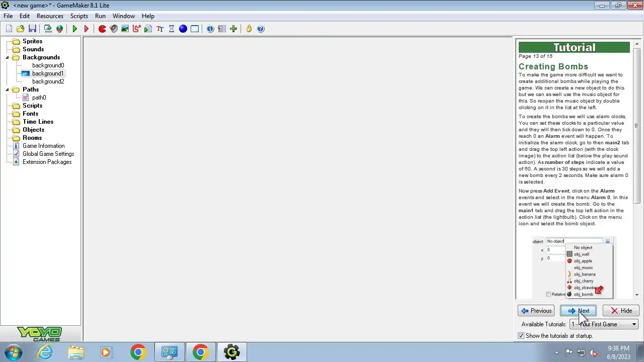
Task: Open Extension Packages tree entry
Action: (47, 162)
